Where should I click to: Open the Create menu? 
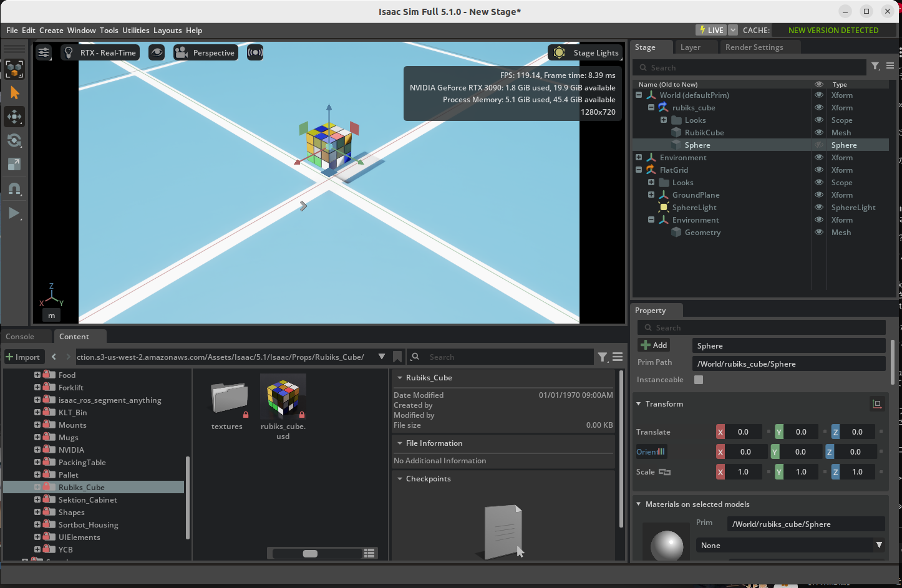point(51,30)
